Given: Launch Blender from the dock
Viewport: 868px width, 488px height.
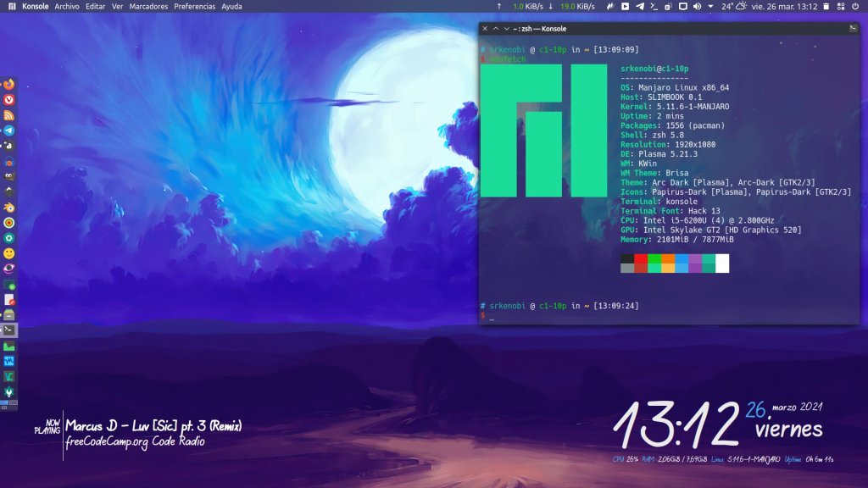Looking at the screenshot, I should [8, 207].
